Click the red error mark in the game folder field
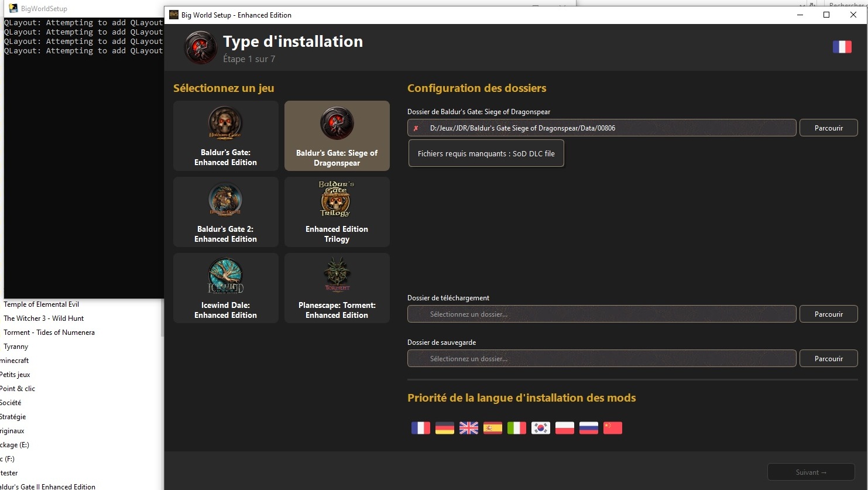Image resolution: width=868 pixels, height=490 pixels. [x=416, y=128]
